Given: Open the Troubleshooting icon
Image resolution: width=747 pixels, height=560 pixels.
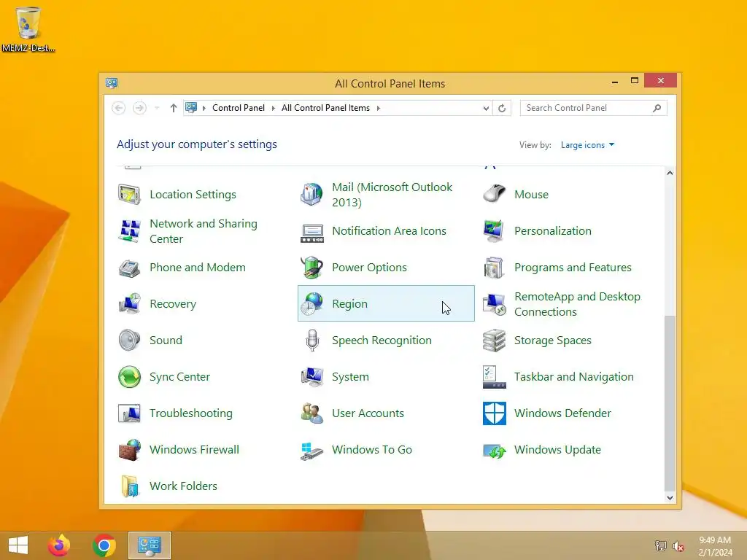Looking at the screenshot, I should [x=129, y=413].
